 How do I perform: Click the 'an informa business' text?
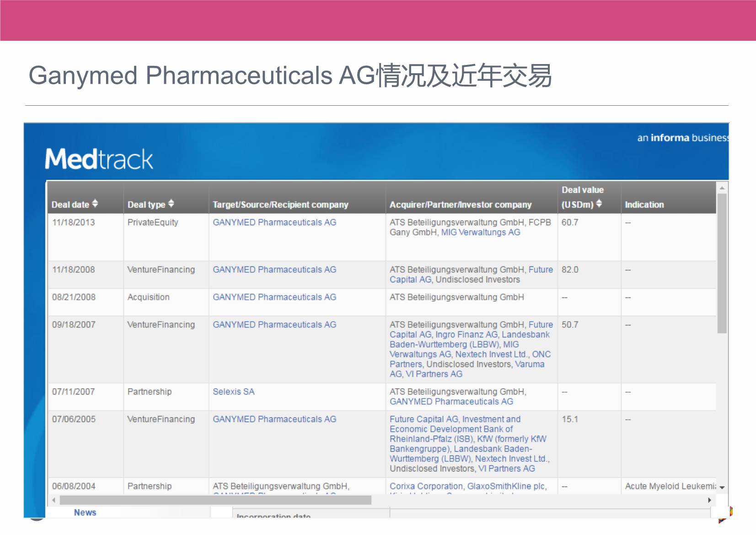683,138
